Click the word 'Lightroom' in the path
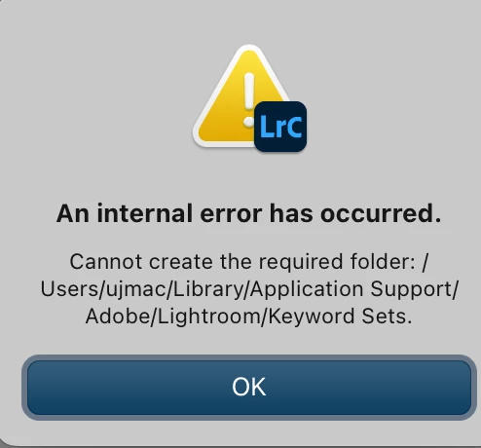The width and height of the screenshot is (481, 448). (209, 317)
